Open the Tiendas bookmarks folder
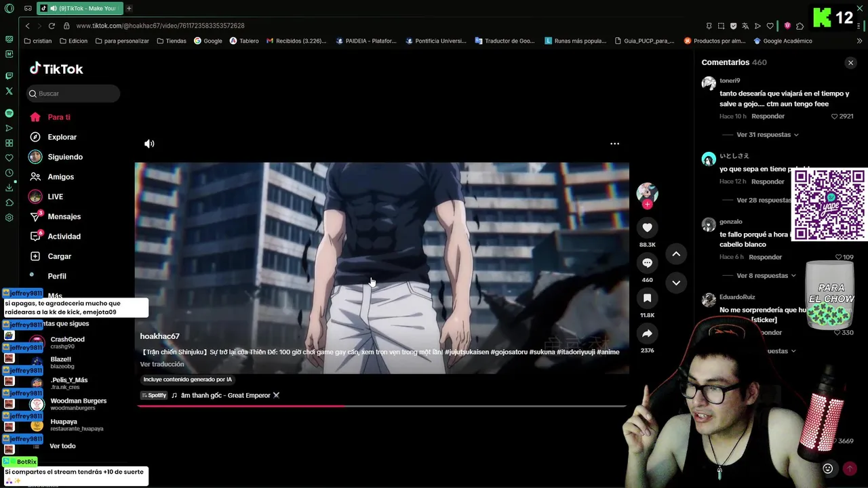868x488 pixels. pyautogui.click(x=172, y=41)
